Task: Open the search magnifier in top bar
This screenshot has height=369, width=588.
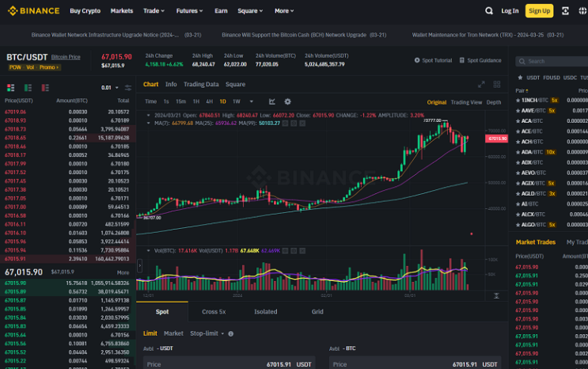Action: pos(488,11)
